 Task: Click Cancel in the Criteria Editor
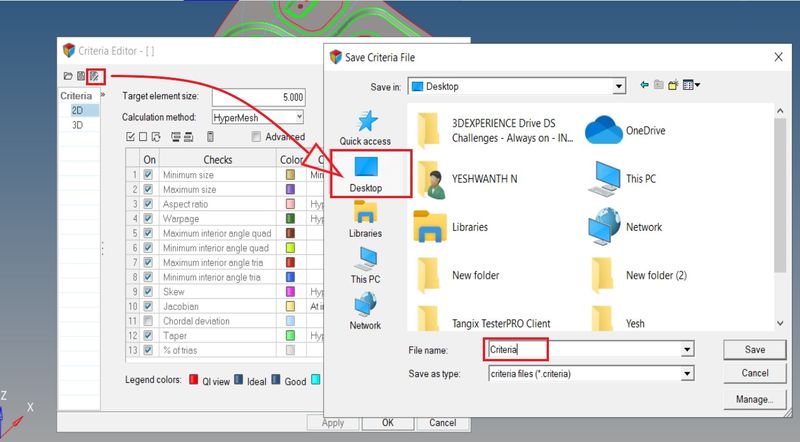pyautogui.click(x=442, y=423)
